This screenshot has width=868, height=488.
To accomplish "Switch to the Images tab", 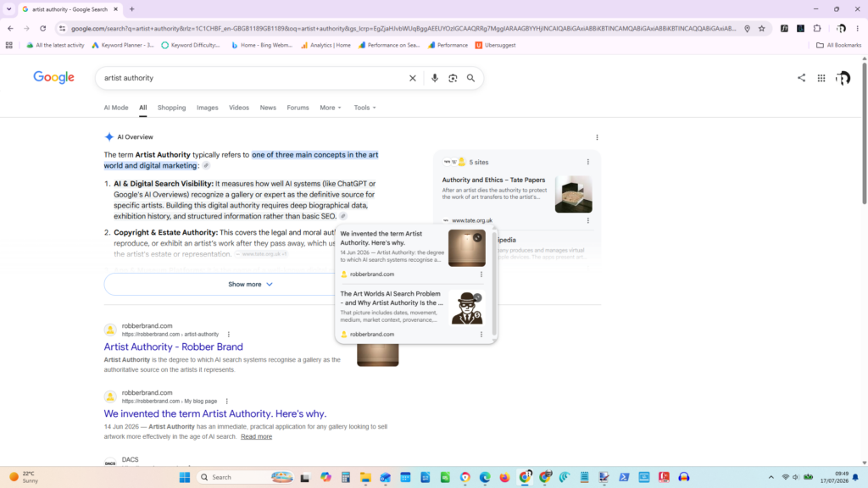I will (208, 108).
